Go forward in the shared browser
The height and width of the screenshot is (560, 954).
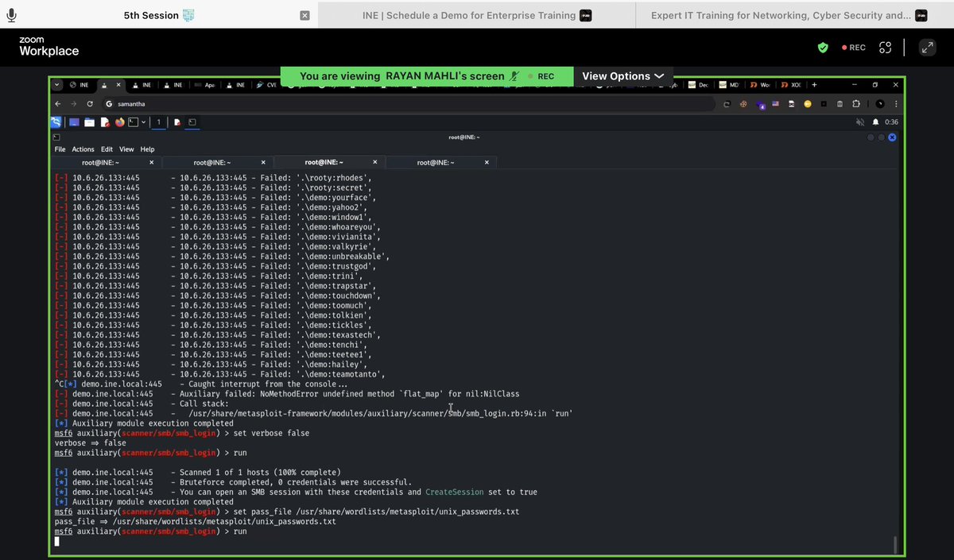73,104
